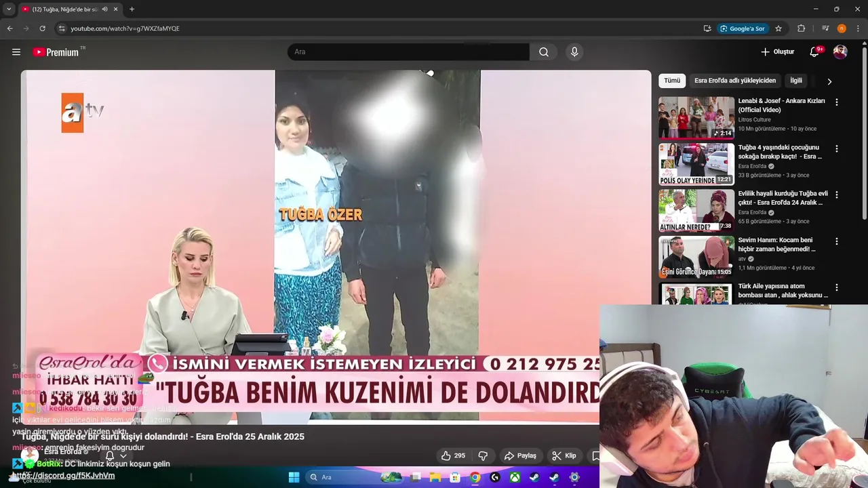Click Oluştur create button
Viewport: 868px width, 488px height.
point(777,52)
